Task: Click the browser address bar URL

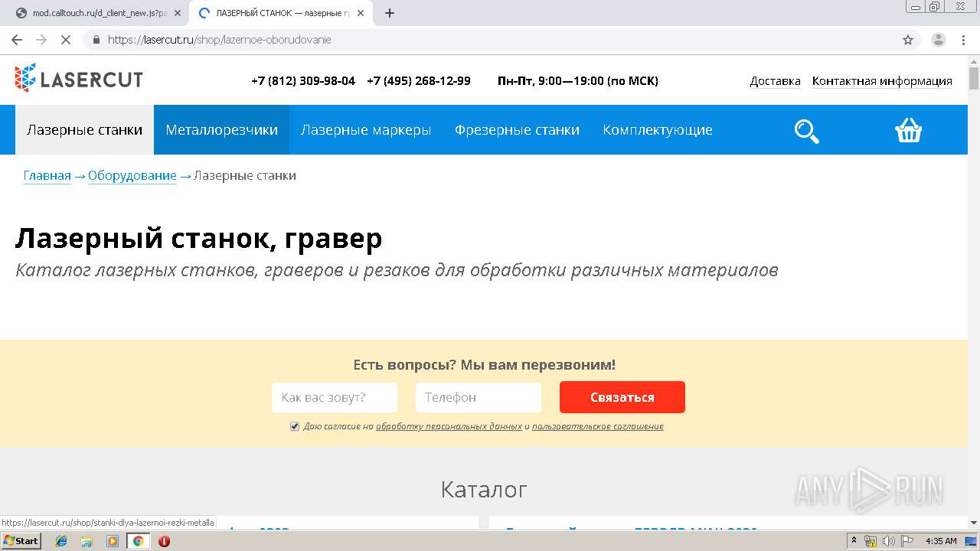Action: pos(220,40)
